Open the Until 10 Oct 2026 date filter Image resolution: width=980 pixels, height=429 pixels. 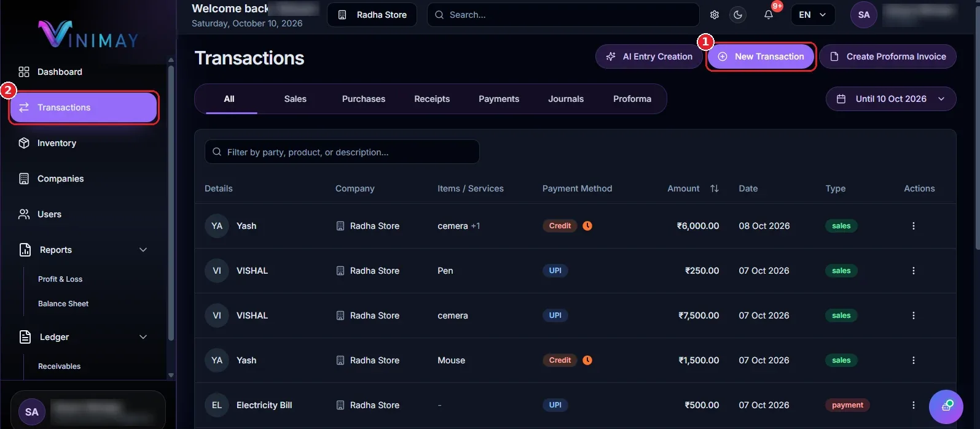pyautogui.click(x=891, y=99)
